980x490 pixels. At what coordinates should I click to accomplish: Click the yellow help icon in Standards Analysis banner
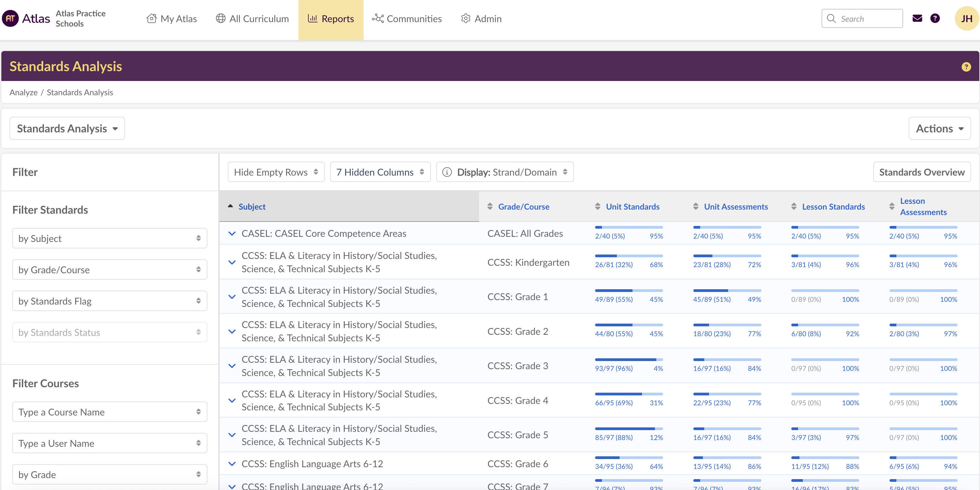(966, 67)
